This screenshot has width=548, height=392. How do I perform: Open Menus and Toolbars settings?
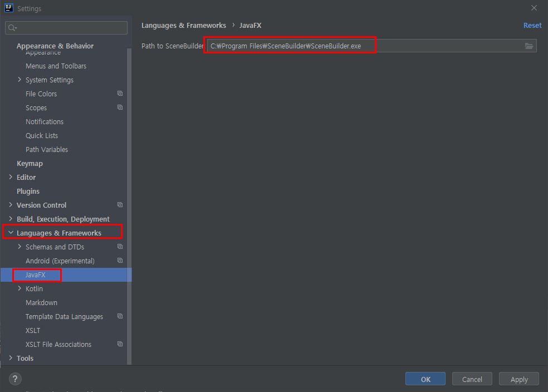click(x=56, y=66)
